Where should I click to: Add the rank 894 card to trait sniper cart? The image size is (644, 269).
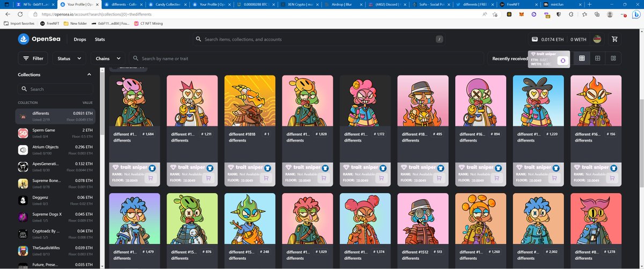(496, 178)
